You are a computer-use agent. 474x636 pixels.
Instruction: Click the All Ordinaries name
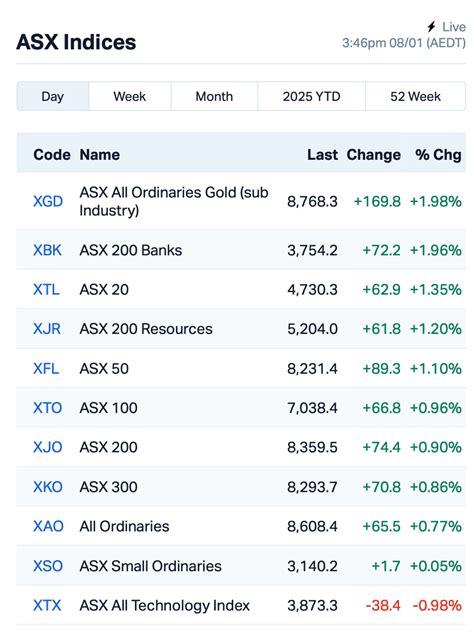coord(124,526)
